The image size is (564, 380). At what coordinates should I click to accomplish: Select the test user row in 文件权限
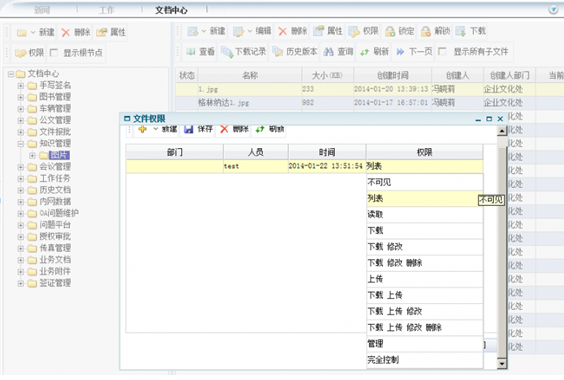tap(304, 166)
